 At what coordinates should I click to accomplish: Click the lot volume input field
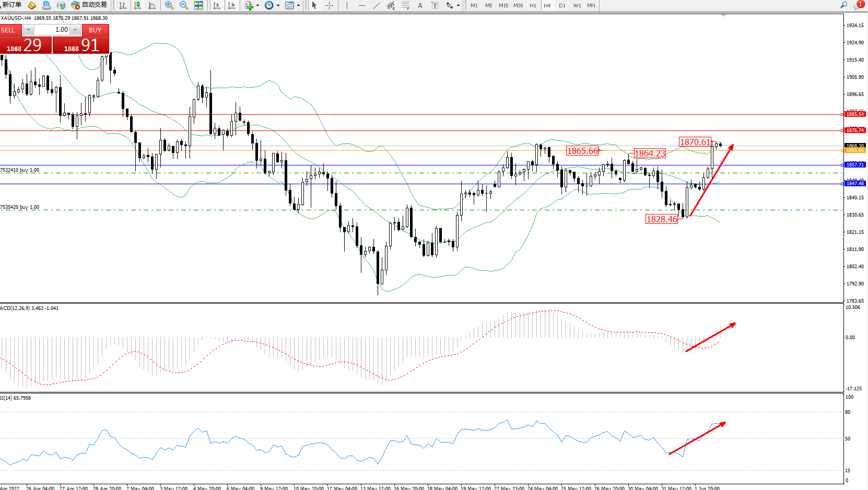tap(52, 30)
